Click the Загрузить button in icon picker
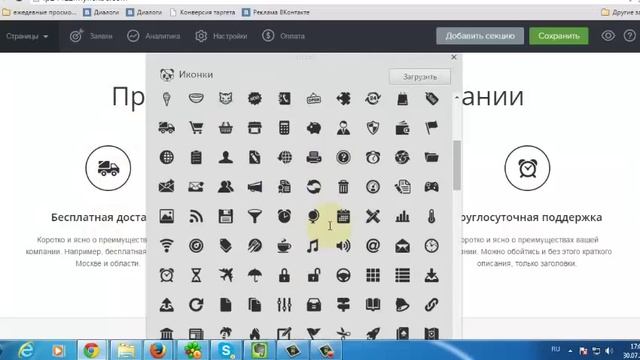 (x=420, y=77)
